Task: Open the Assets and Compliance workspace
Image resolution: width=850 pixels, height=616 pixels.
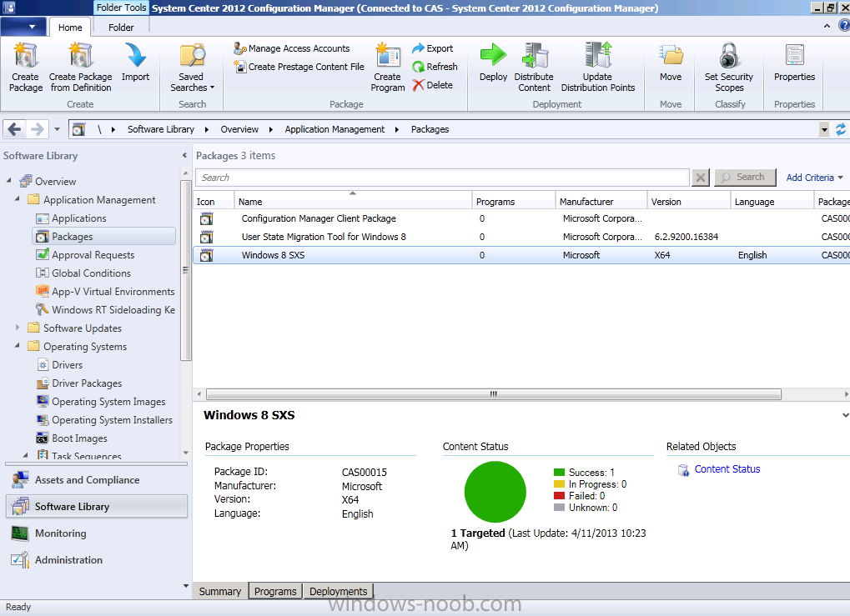Action: (97, 480)
